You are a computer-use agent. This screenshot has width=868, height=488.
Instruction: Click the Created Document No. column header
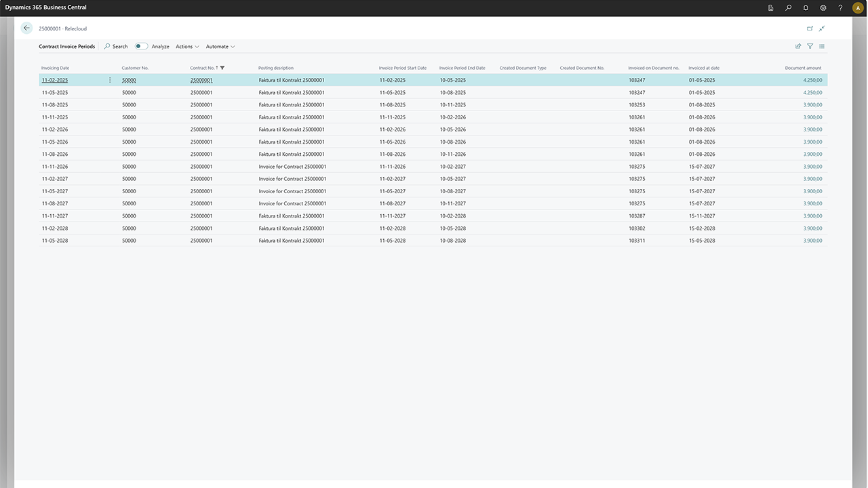click(x=582, y=68)
